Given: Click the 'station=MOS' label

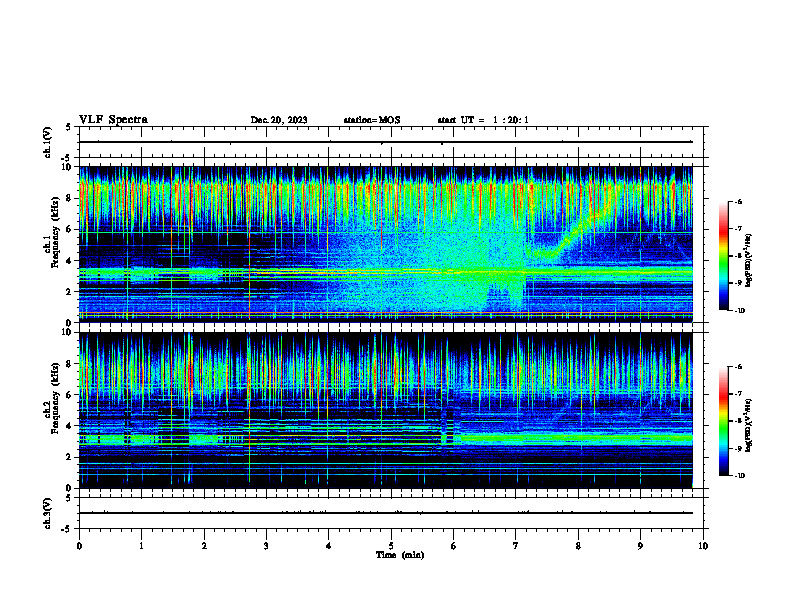Looking at the screenshot, I should pyautogui.click(x=372, y=120).
